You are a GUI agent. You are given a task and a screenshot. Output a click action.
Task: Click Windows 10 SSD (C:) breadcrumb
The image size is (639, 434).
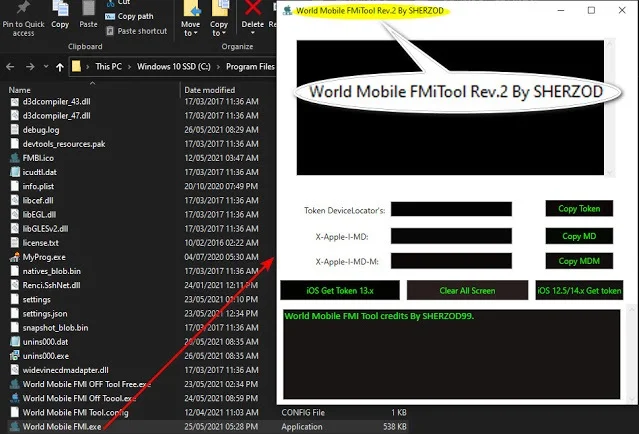174,66
